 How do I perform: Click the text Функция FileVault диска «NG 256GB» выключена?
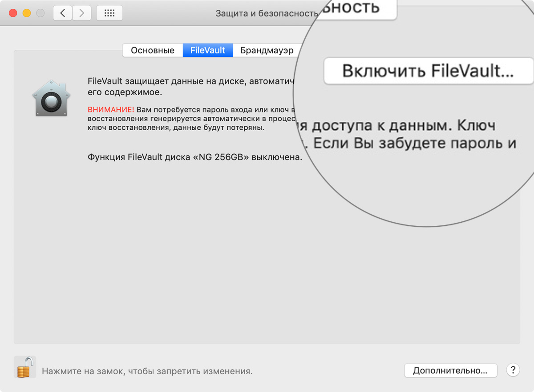click(195, 157)
